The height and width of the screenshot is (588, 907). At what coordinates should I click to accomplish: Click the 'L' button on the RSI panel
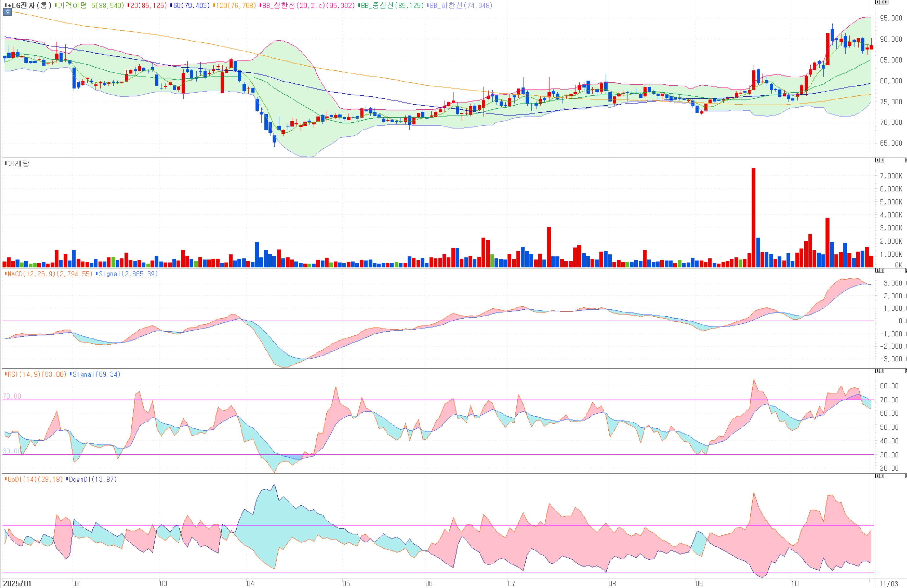[878, 371]
